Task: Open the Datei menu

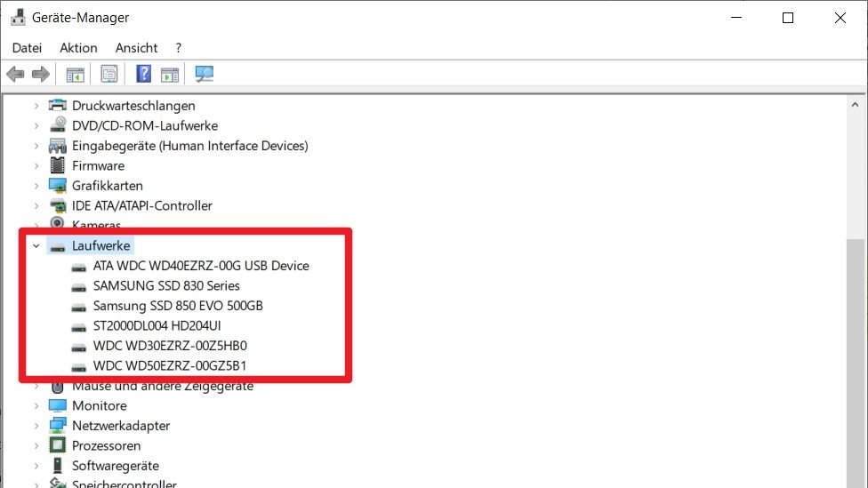Action: (x=27, y=48)
